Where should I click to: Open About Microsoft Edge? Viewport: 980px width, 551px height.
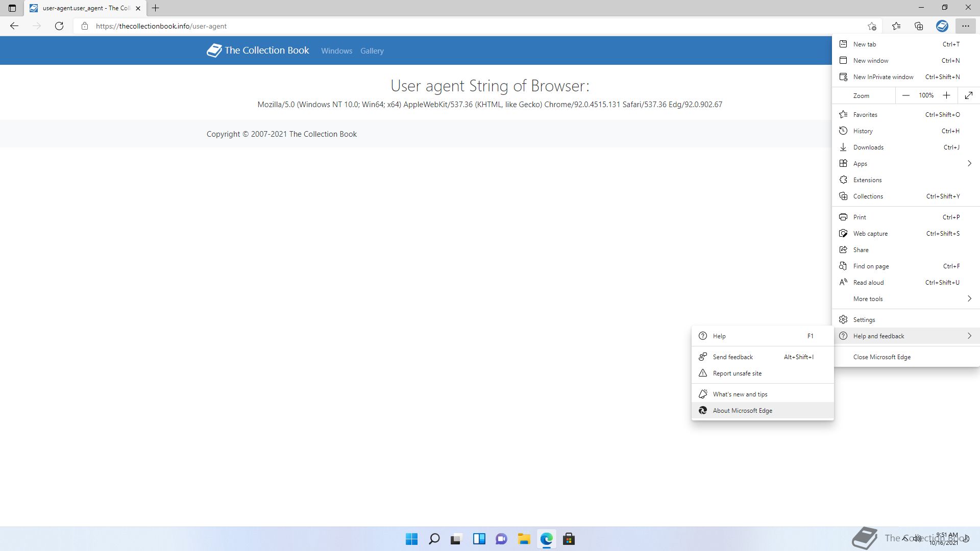click(763, 411)
